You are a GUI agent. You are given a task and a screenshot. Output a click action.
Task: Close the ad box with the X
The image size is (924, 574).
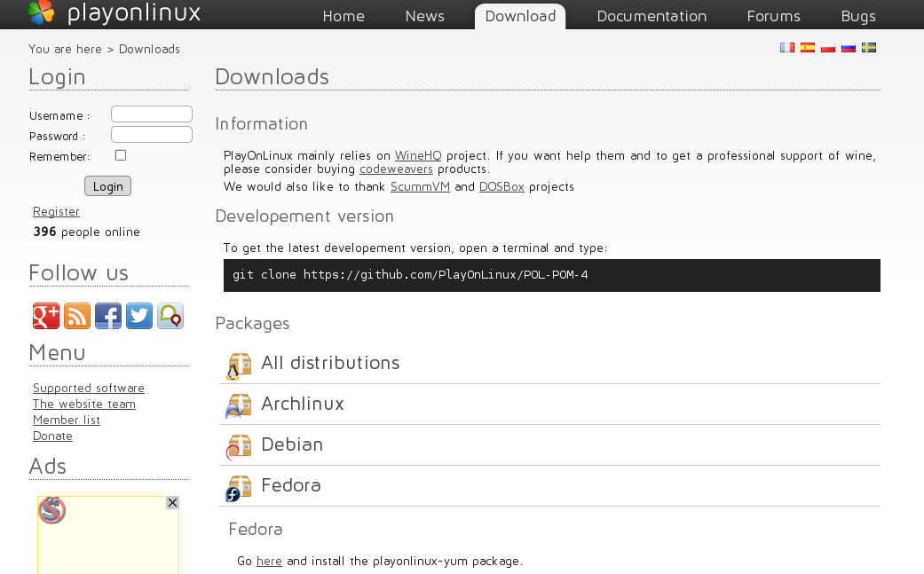[172, 503]
